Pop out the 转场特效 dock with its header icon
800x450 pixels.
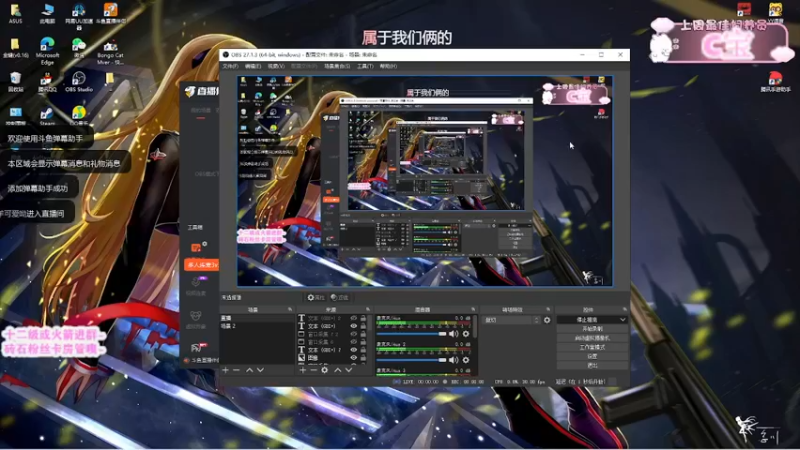pyautogui.click(x=548, y=309)
